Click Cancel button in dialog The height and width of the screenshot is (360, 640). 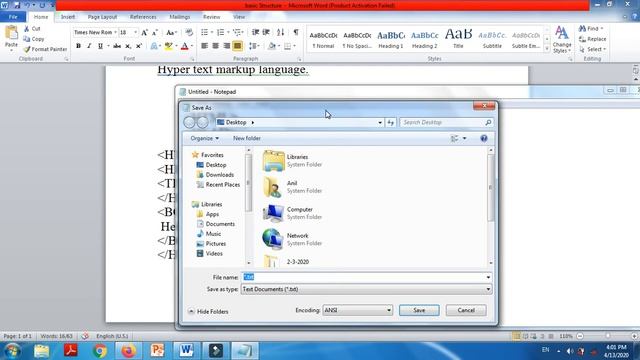(466, 310)
